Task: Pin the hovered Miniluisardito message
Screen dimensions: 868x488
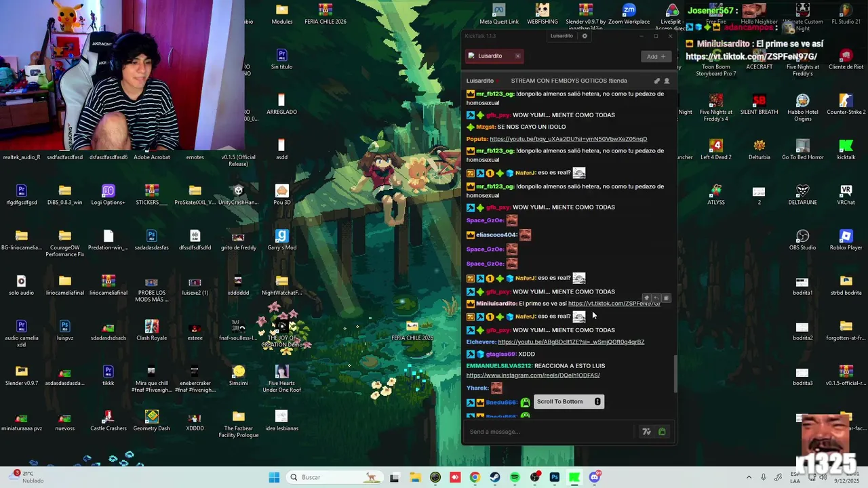Action: (646, 298)
